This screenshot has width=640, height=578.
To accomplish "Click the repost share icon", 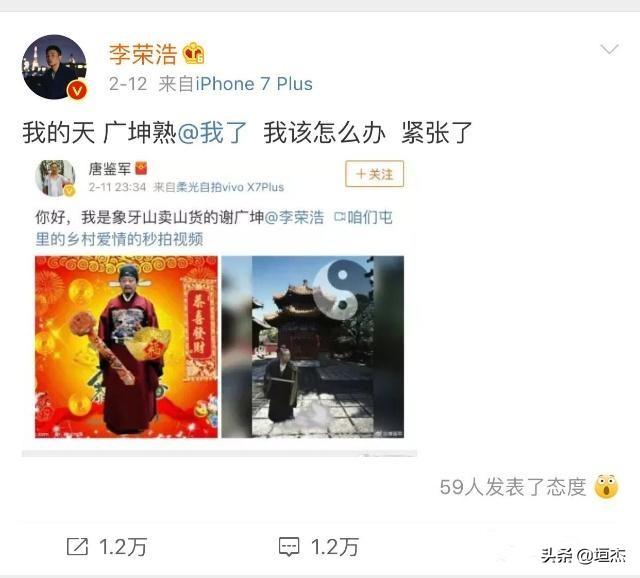I will (x=77, y=547).
